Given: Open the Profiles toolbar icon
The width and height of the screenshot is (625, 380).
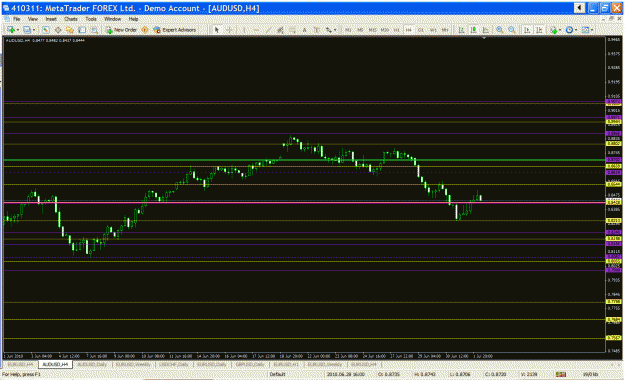Looking at the screenshot, I should [27, 30].
